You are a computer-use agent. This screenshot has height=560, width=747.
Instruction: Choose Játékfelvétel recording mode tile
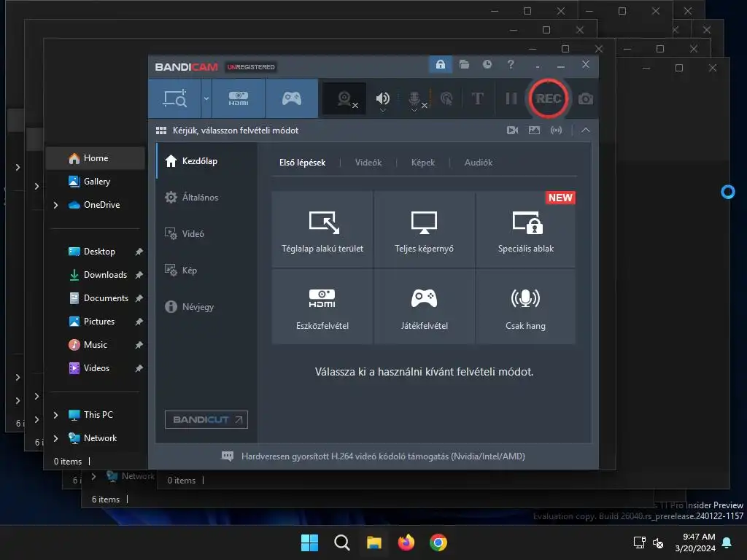point(424,307)
